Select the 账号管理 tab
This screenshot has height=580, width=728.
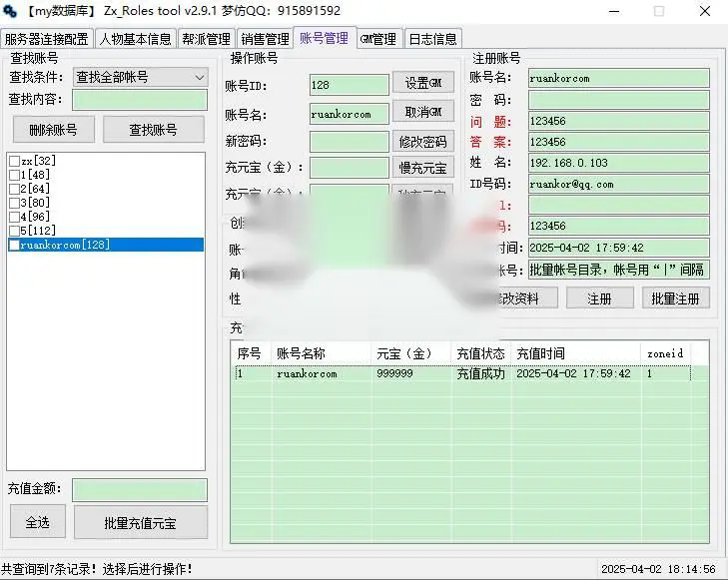(x=325, y=38)
